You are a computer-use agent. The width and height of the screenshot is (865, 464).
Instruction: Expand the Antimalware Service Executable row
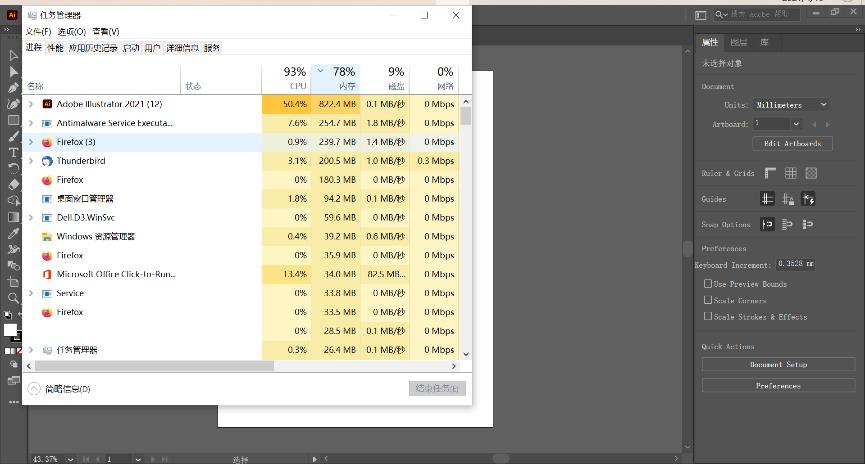pyautogui.click(x=31, y=123)
